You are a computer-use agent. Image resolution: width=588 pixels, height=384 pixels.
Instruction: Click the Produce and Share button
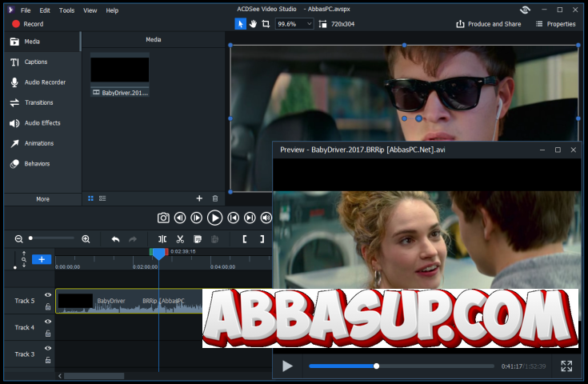tap(488, 24)
